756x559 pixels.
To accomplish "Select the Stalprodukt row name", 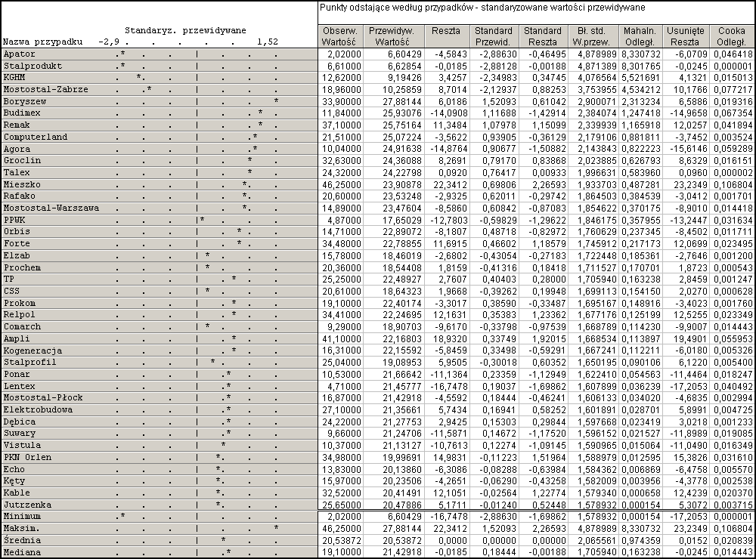I will (x=33, y=66).
